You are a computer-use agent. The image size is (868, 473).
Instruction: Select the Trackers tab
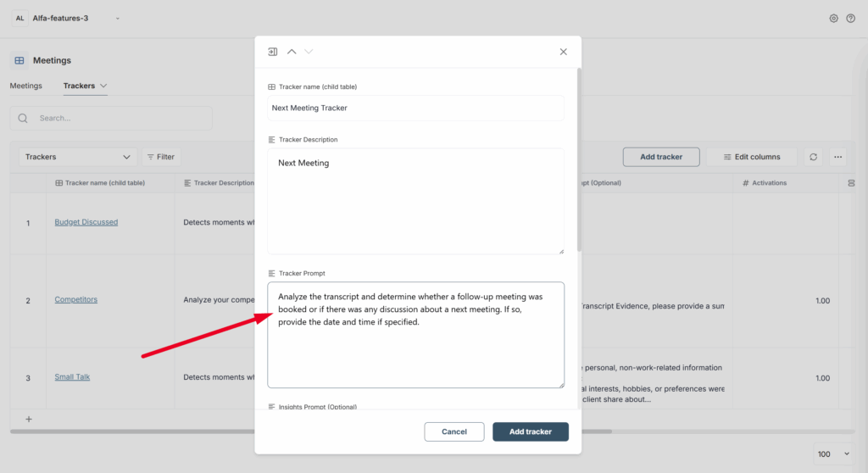point(79,86)
